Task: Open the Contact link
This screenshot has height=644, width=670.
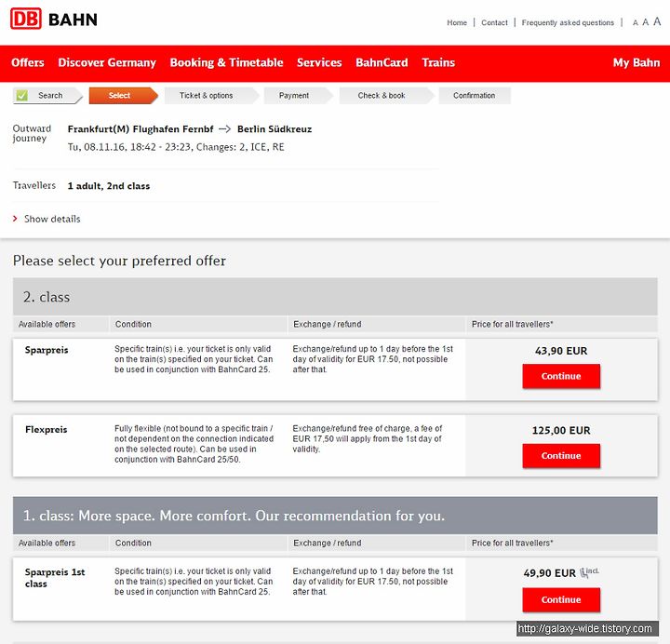Action: click(x=494, y=22)
